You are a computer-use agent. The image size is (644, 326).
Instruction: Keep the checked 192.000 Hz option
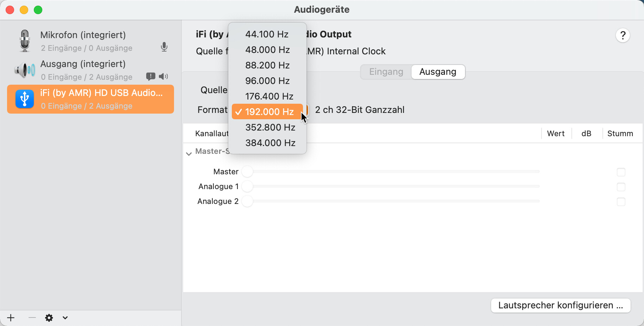coord(267,112)
